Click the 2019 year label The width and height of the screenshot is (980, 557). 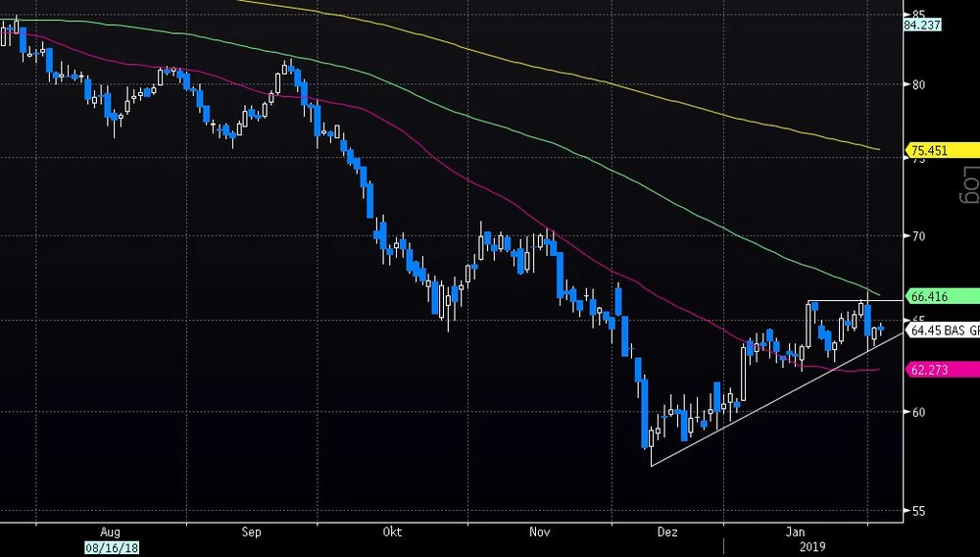(x=812, y=547)
